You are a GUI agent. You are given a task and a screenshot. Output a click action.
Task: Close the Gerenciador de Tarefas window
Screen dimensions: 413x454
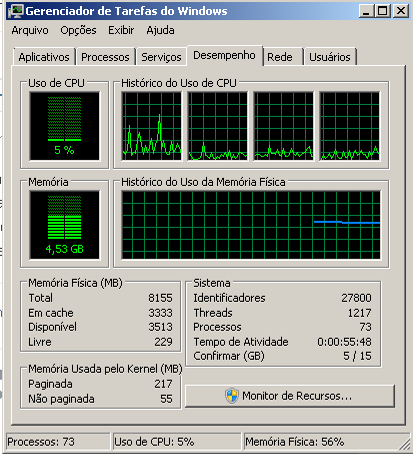(401, 11)
